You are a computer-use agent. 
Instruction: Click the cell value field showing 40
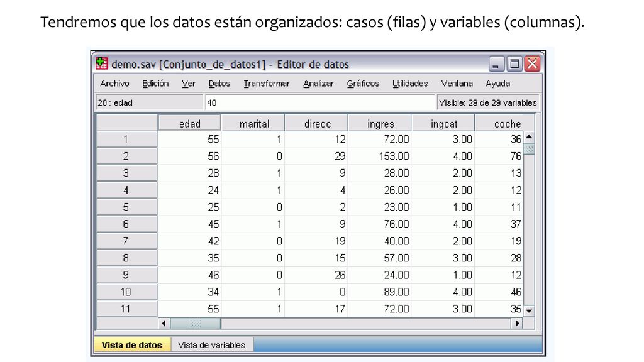(x=320, y=102)
